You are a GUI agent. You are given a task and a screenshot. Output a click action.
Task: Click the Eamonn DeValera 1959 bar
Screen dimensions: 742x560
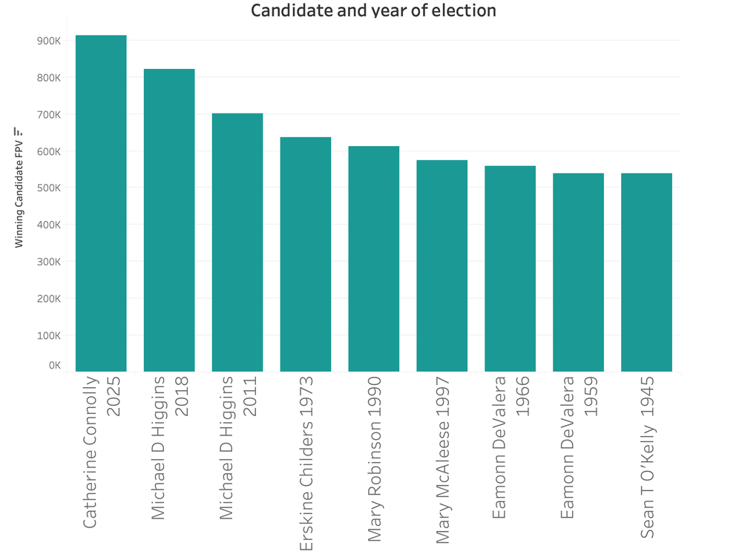pos(579,272)
